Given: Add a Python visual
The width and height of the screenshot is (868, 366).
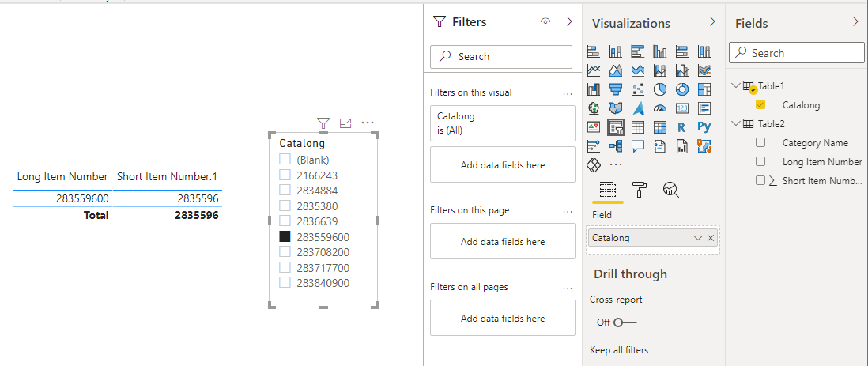Looking at the screenshot, I should coord(704,127).
